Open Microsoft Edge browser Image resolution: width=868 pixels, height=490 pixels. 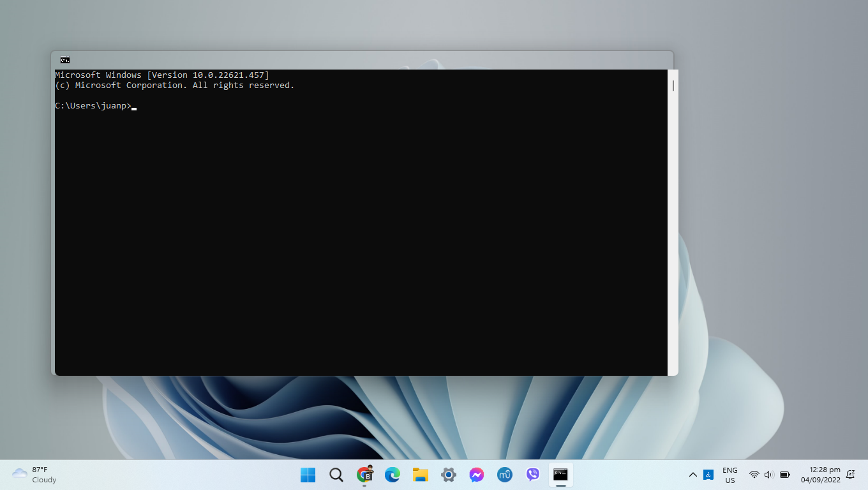tap(393, 475)
